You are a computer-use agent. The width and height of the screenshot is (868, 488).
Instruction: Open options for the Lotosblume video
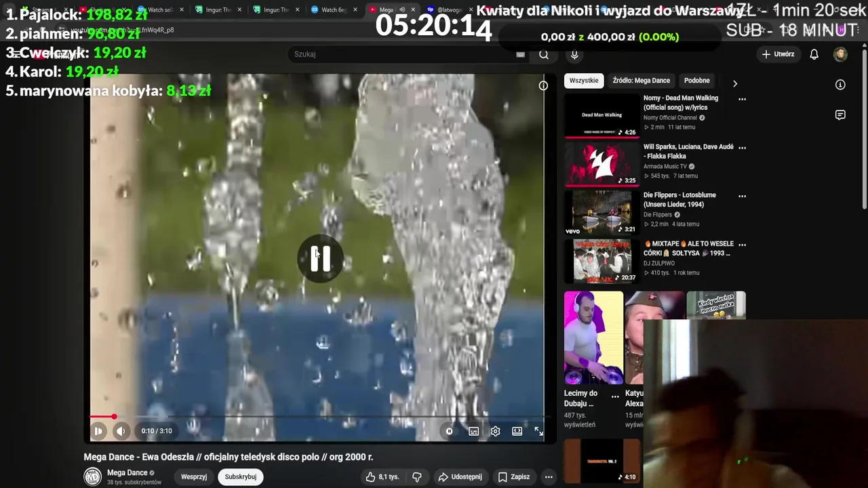(742, 196)
